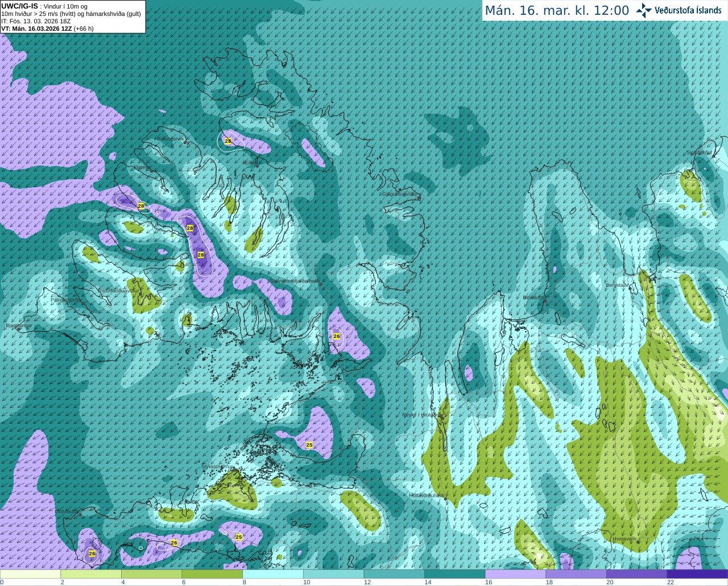Viewport: 728px width, 586px height.
Task: Click the yellow 25 gust marker north of Stykkishólmur
Action: (x=309, y=445)
